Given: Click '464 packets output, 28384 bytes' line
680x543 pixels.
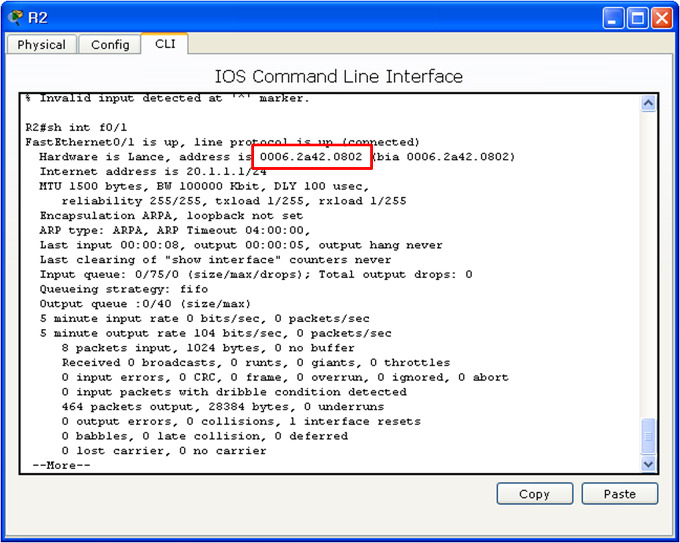Looking at the screenshot, I should click(x=223, y=406).
